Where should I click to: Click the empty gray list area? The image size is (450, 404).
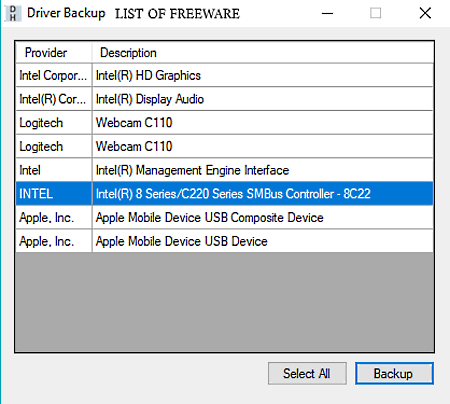225,302
